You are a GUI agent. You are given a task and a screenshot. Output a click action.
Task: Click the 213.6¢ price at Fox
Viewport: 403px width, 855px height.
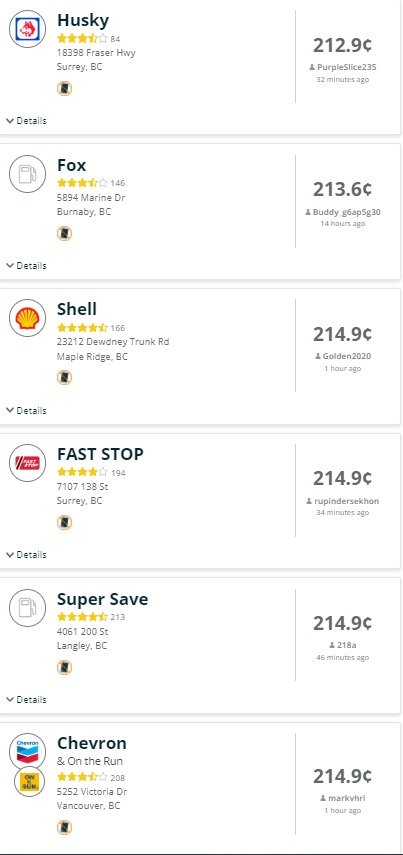pos(342,189)
